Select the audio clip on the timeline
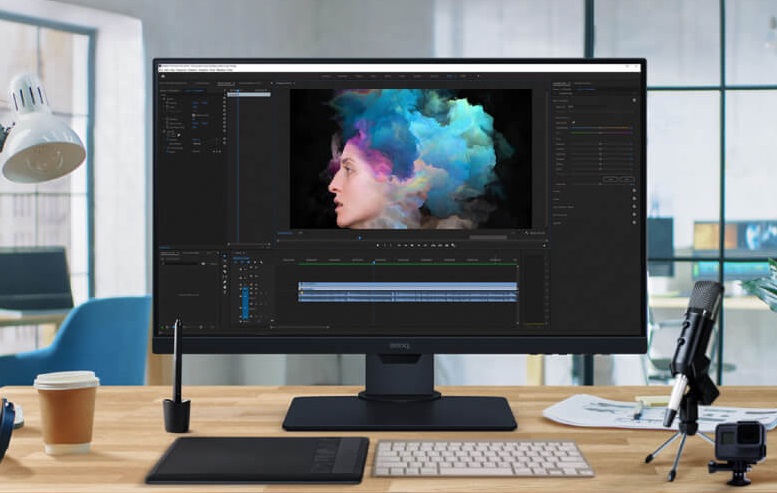Image resolution: width=777 pixels, height=493 pixels. (408, 296)
